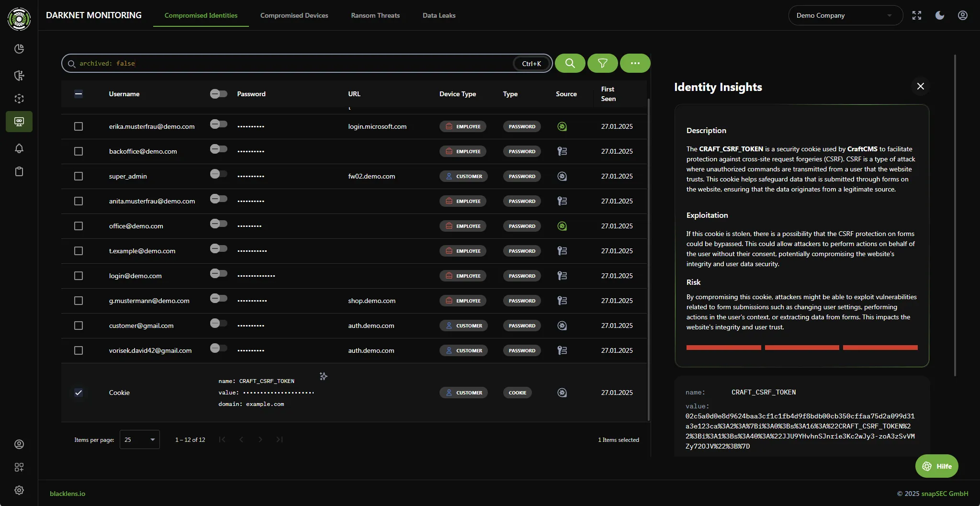Show password for vorisek.david42@gmail.com

[x=218, y=348]
